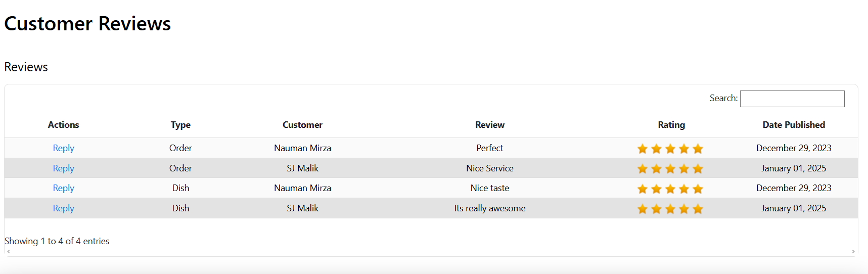Click third star of 'Nice Service' rating
868x274 pixels.
(x=670, y=169)
